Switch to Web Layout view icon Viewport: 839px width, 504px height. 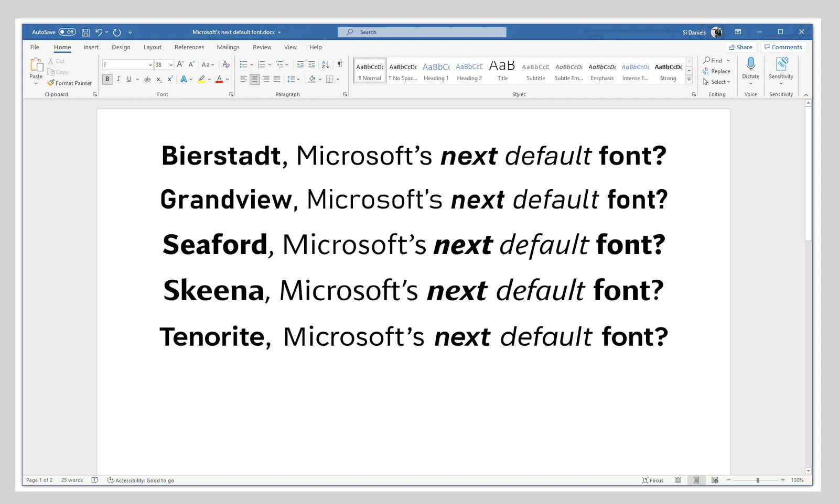(715, 480)
